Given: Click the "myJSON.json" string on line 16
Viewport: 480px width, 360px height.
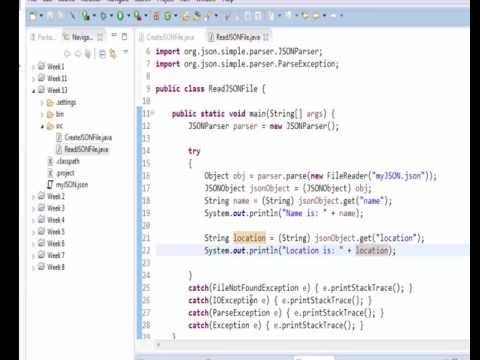Looking at the screenshot, I should [399, 175].
